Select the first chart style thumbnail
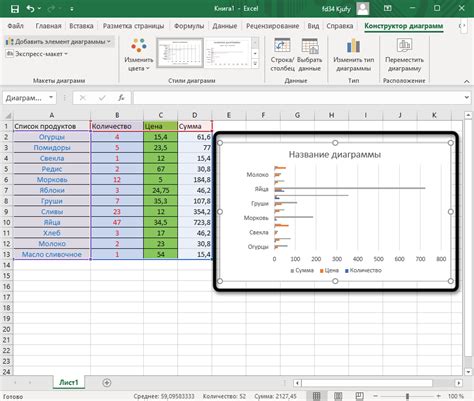Viewport: 474px width, 401px height. point(180,53)
